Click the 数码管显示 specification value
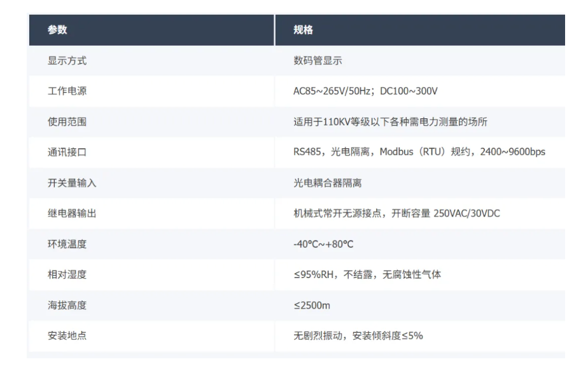 point(318,61)
